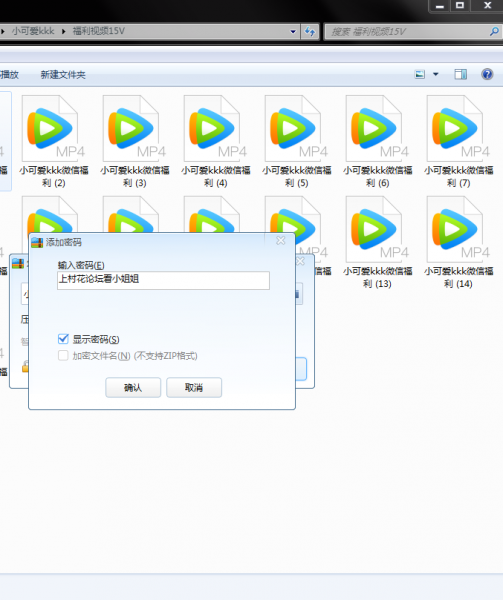
Task: Open MP4 file 小可爱kkk微信福利 (5)
Action: (x=297, y=142)
